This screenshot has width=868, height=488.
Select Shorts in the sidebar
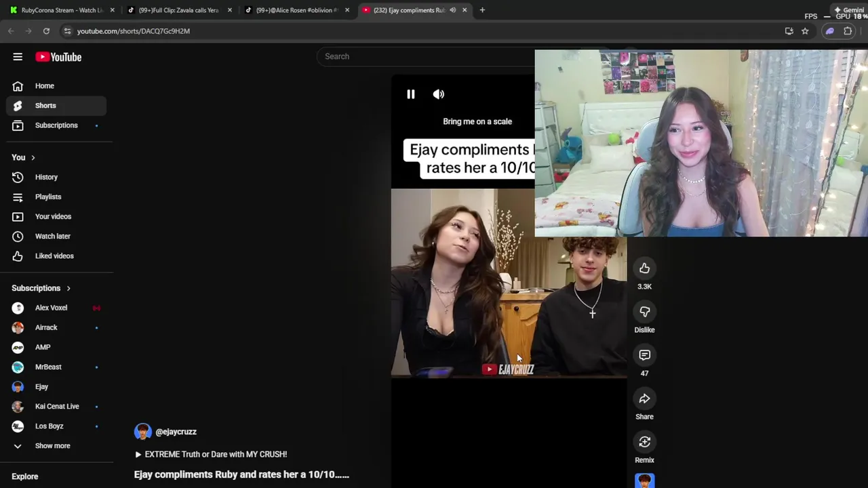click(x=56, y=106)
